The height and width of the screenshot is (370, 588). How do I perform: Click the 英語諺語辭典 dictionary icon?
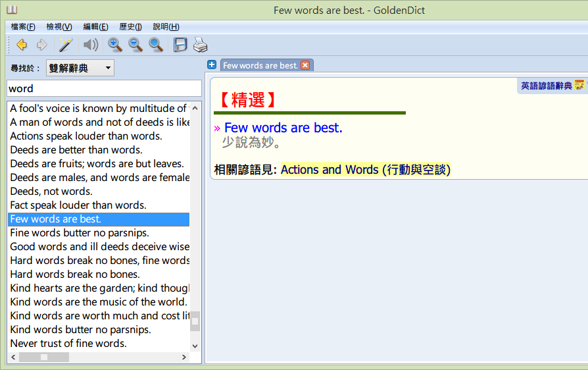coord(579,85)
